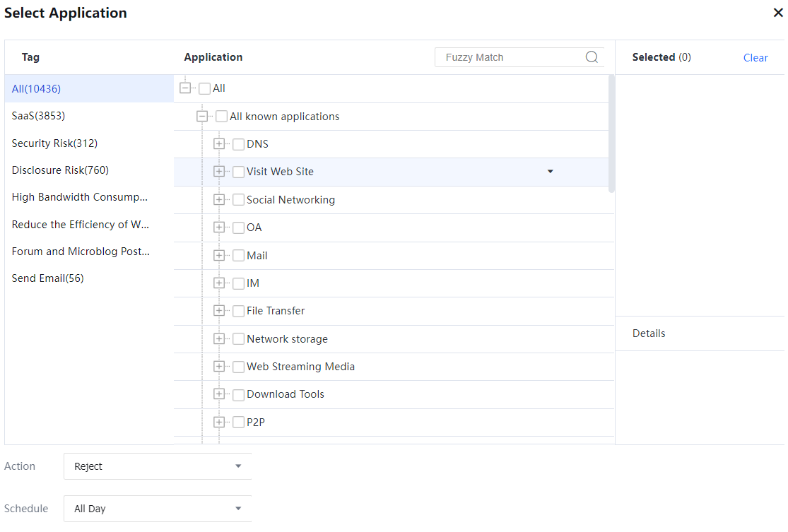
Task: Expand the Social Networking node
Action: 219,200
